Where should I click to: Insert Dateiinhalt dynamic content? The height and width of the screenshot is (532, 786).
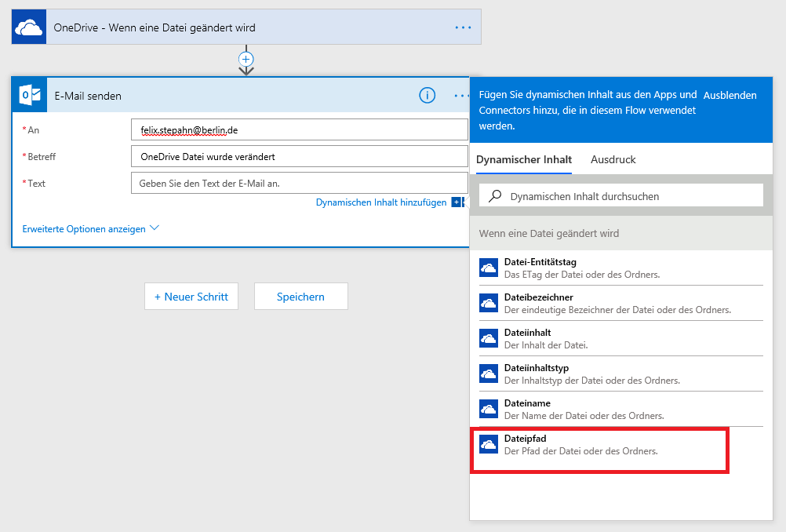(x=580, y=338)
